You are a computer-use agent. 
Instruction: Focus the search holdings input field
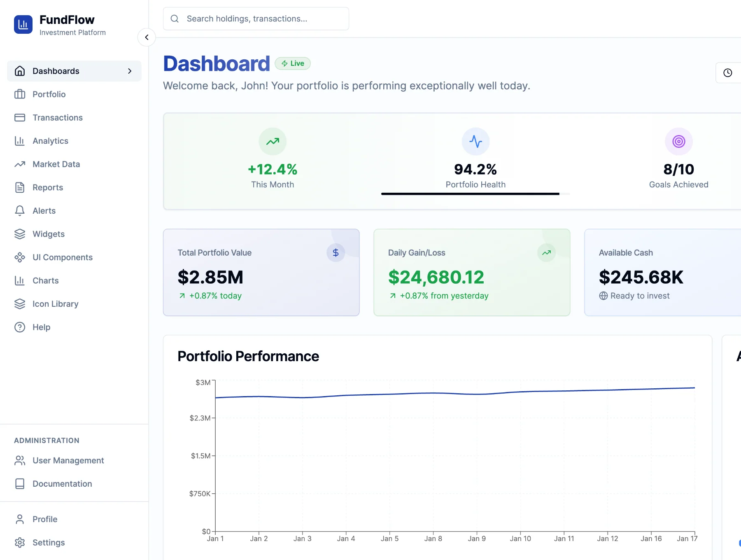click(x=256, y=19)
